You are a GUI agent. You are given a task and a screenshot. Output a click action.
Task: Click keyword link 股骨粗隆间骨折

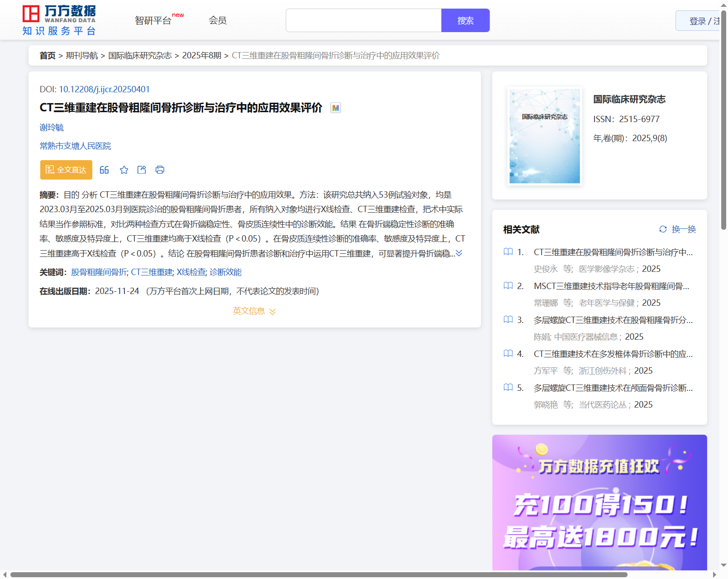click(x=99, y=272)
